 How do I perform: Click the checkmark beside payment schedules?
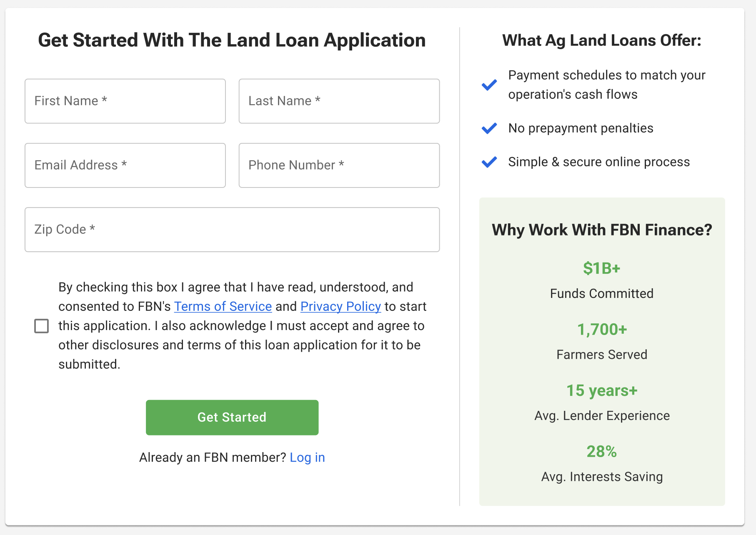tap(489, 85)
